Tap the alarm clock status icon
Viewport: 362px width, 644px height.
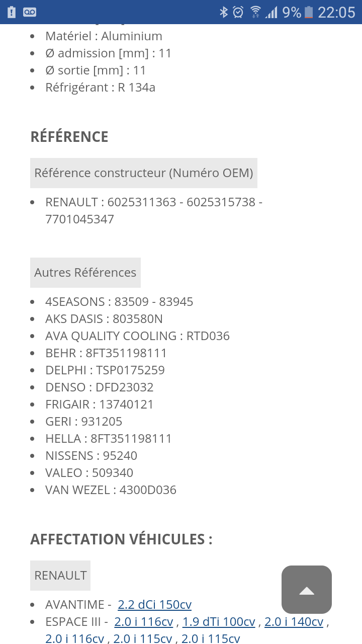[x=238, y=12]
